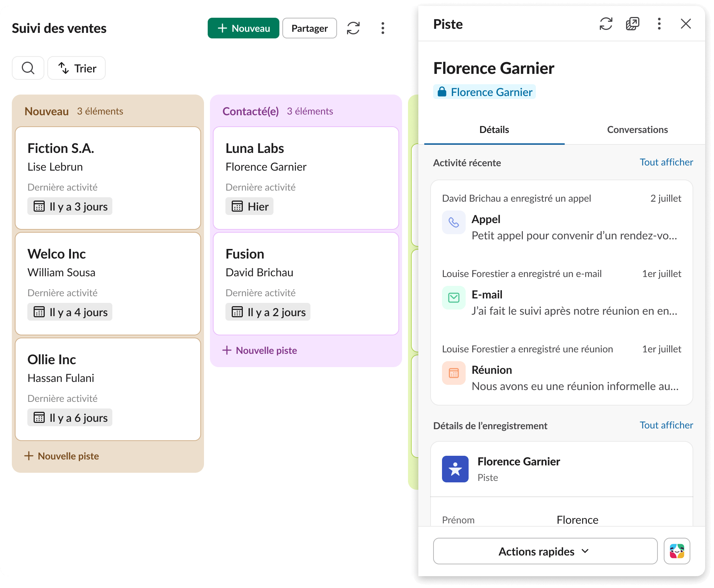Click the search magnifier icon
714x588 pixels.
(x=28, y=68)
